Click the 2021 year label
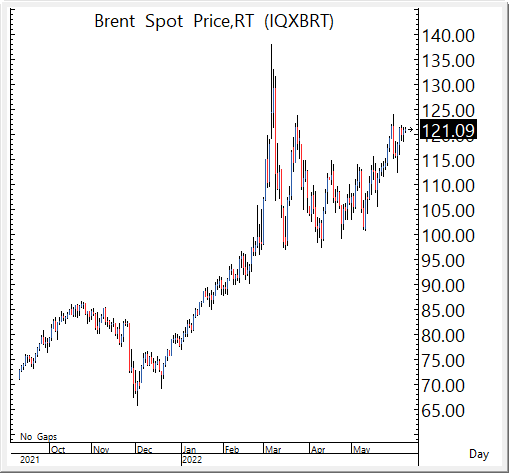 pos(30,460)
